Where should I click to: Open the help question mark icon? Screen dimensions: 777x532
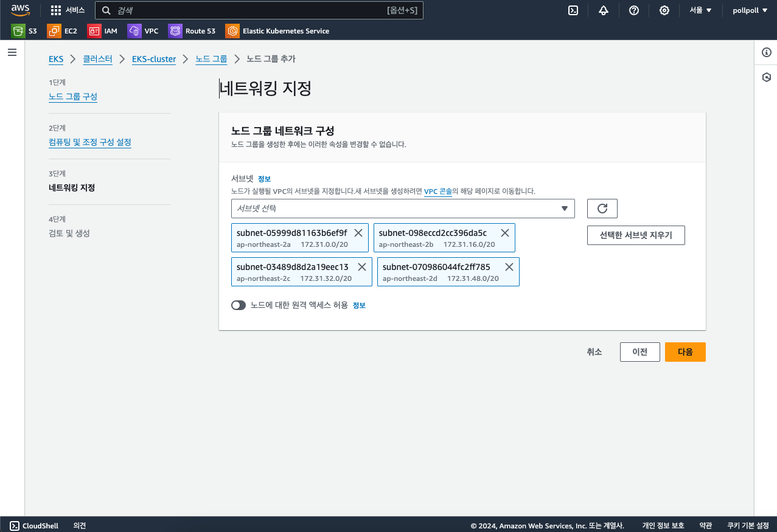pyautogui.click(x=634, y=10)
